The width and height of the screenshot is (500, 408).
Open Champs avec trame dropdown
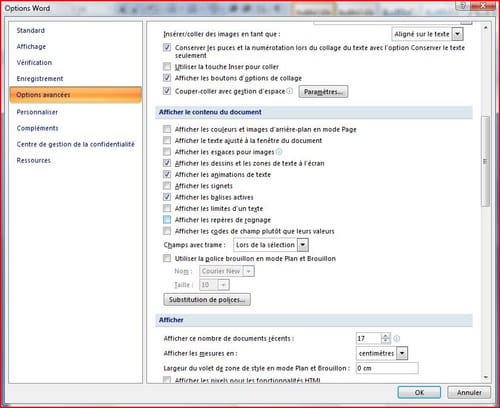click(x=303, y=245)
